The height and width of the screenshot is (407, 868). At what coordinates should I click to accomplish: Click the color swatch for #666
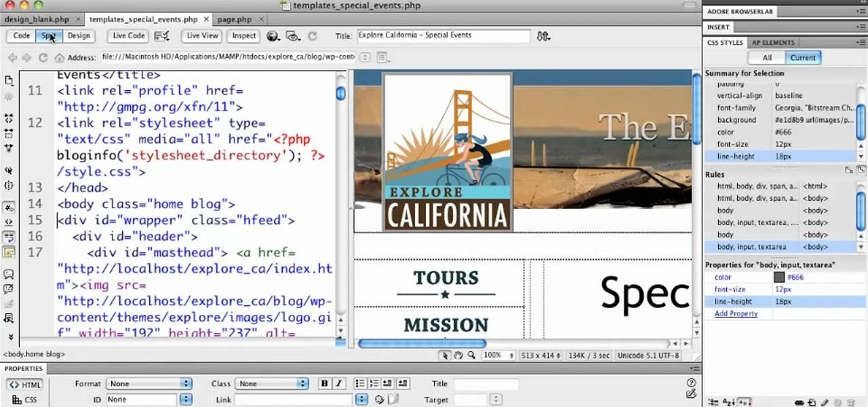tap(780, 277)
